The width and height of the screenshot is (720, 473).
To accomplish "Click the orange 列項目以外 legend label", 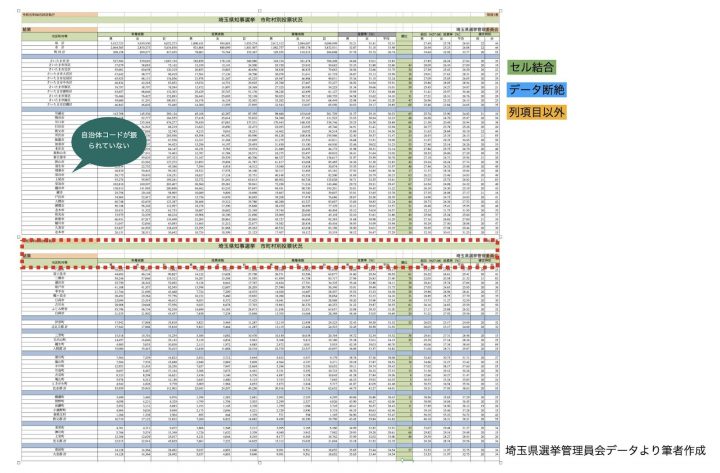I will pyautogui.click(x=565, y=113).
